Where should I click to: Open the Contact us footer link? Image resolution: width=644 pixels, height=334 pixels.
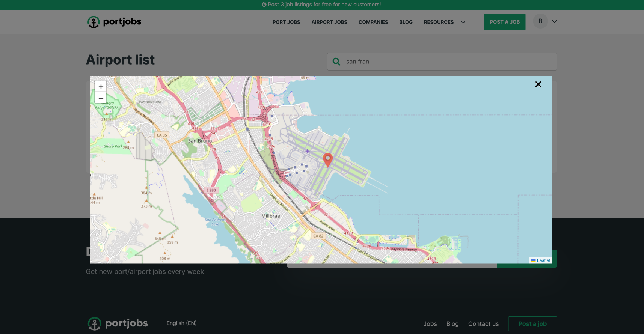(x=483, y=324)
